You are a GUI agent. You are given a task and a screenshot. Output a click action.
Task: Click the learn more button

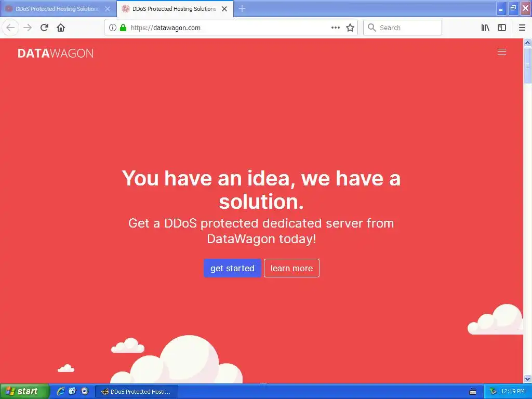(291, 268)
